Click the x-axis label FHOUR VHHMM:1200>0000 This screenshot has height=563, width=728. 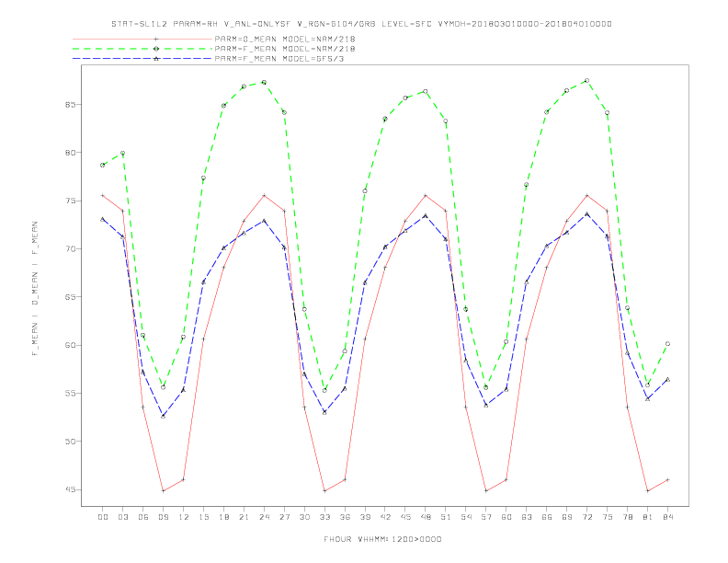tap(382, 539)
